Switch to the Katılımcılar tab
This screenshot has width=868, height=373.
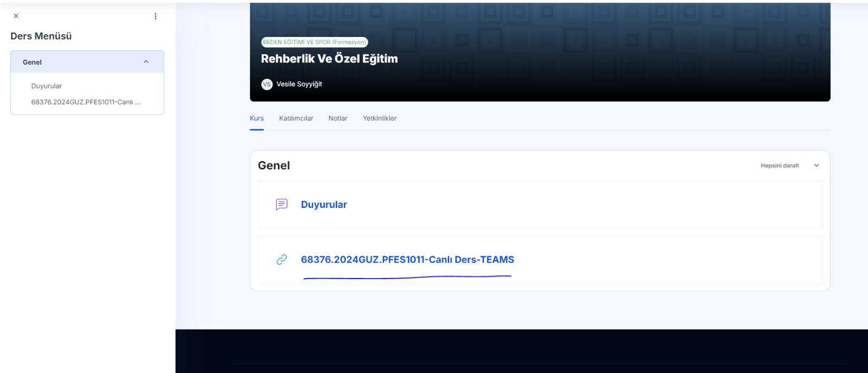click(x=296, y=118)
